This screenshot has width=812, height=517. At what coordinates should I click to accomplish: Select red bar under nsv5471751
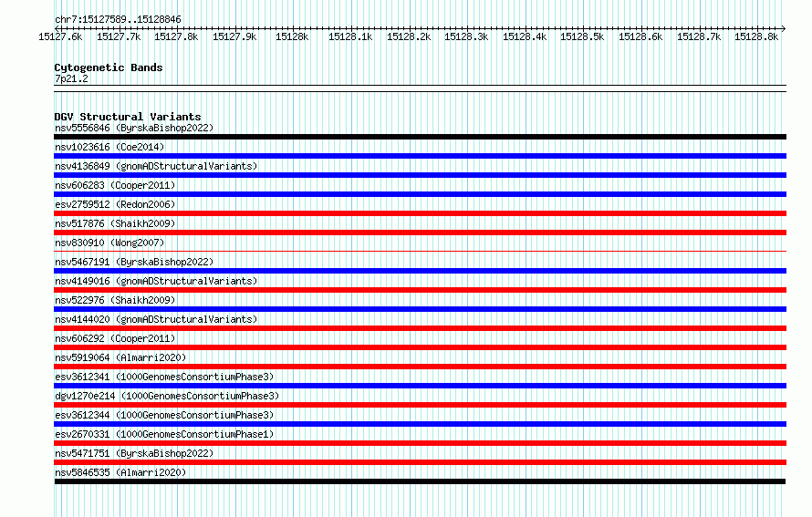pos(420,462)
